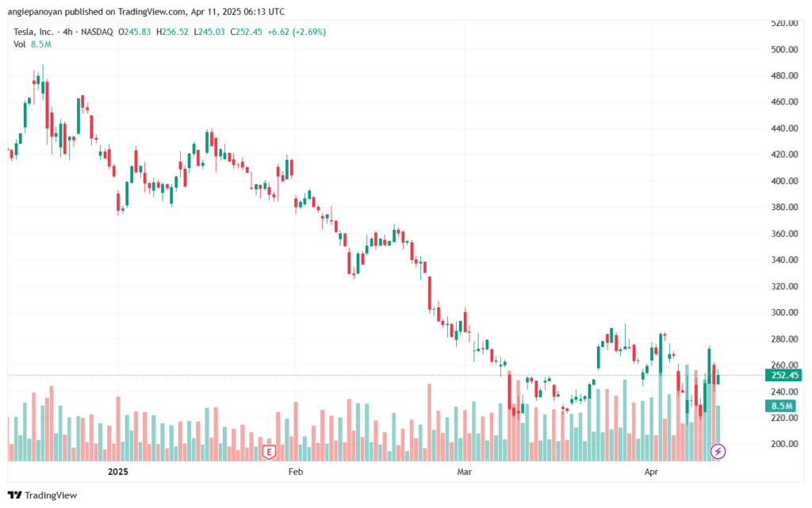Select the 4h interval label
Screen dimensions: 812x508
pyautogui.click(x=68, y=32)
